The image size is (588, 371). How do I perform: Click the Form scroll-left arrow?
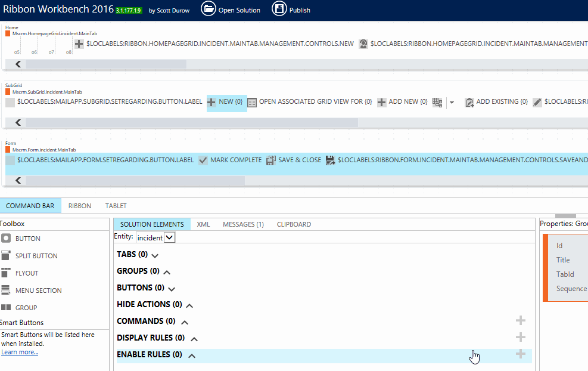18,181
